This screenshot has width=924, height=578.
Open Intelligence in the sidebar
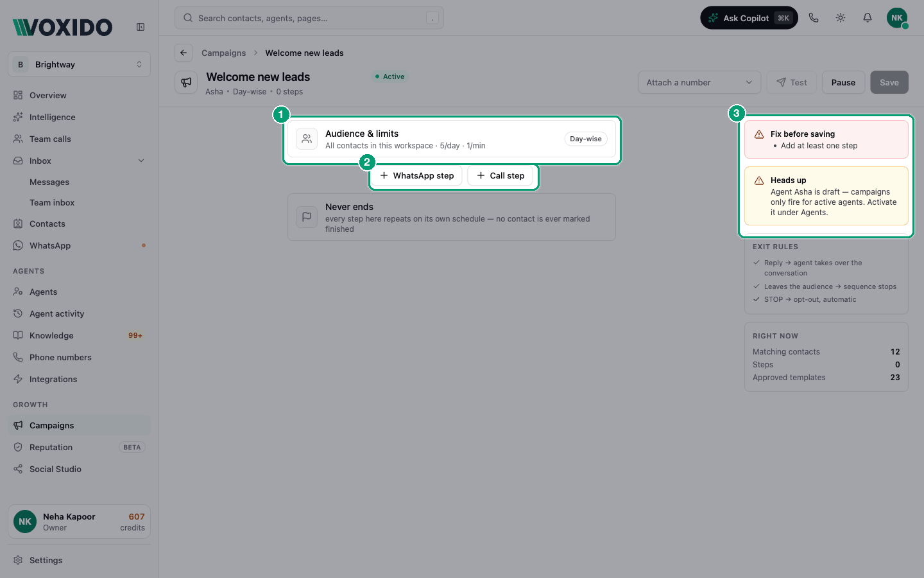click(x=79, y=117)
